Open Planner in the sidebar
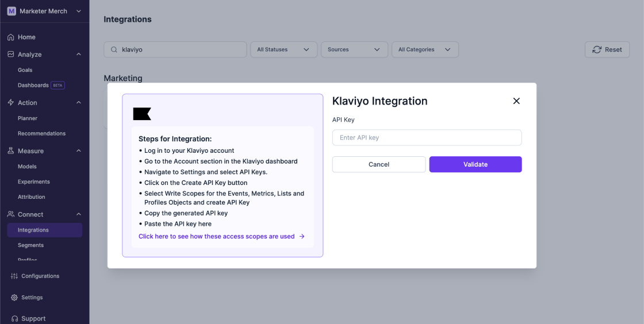Image resolution: width=644 pixels, height=324 pixels. point(28,118)
